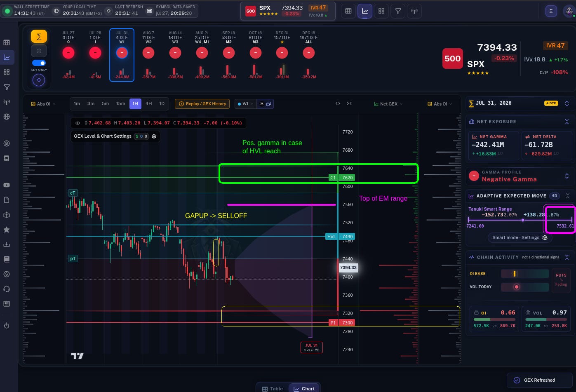The image size is (576, 392).
Task: Toggle the KEY ONLY switch
Action: point(39,63)
